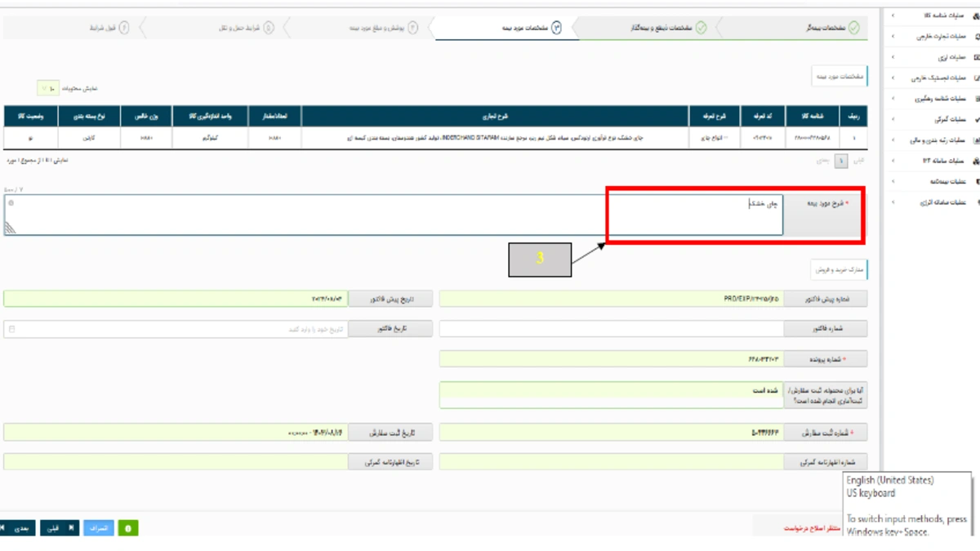Click the circled step 6 number icon
The height and width of the screenshot is (551, 980).
pyautogui.click(x=124, y=28)
